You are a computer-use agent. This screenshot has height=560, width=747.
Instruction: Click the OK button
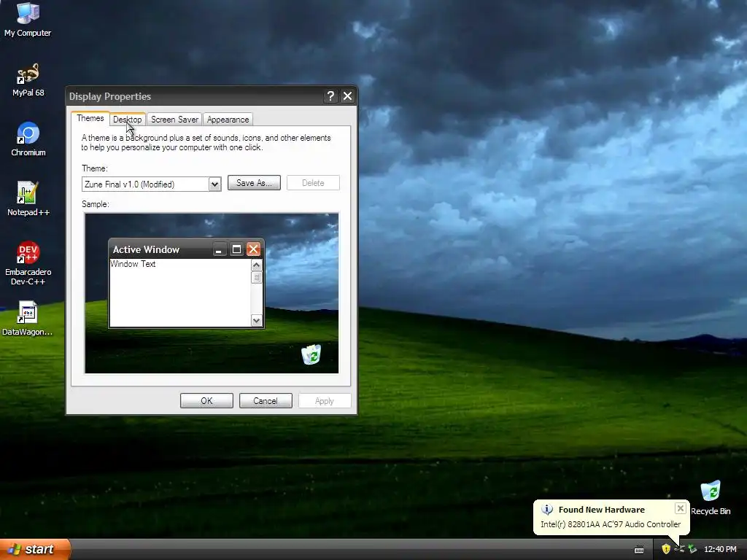click(206, 401)
